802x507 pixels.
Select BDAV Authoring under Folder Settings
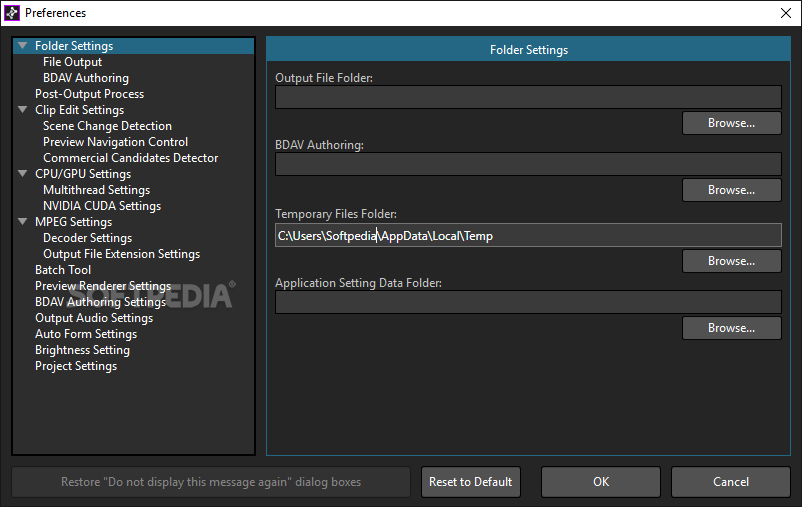(x=86, y=78)
